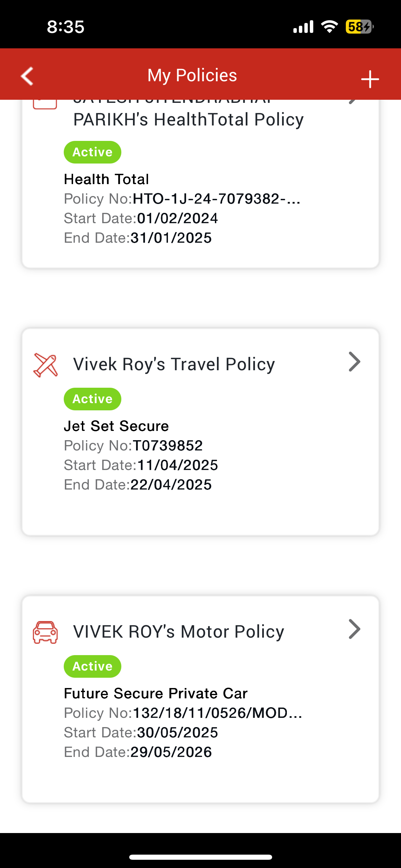This screenshot has width=401, height=868.
Task: Tap the red car icon on Motor Policy
Action: (45, 632)
